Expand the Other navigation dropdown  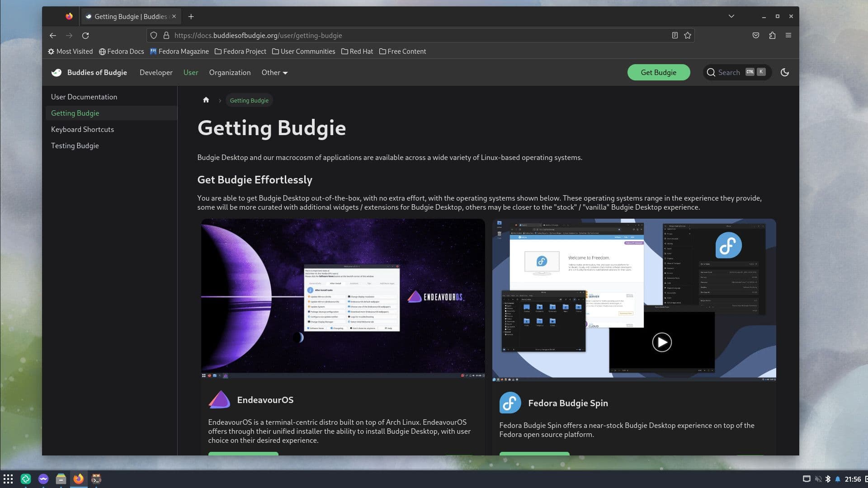click(x=274, y=72)
